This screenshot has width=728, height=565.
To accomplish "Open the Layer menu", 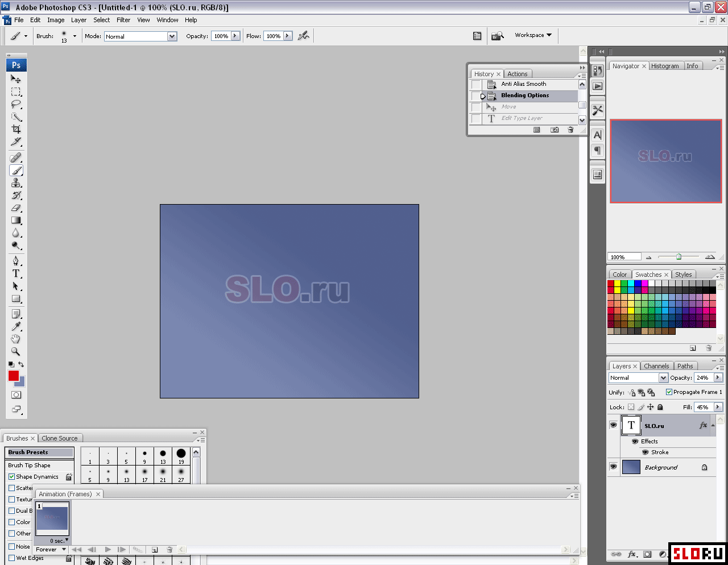I will [x=78, y=20].
